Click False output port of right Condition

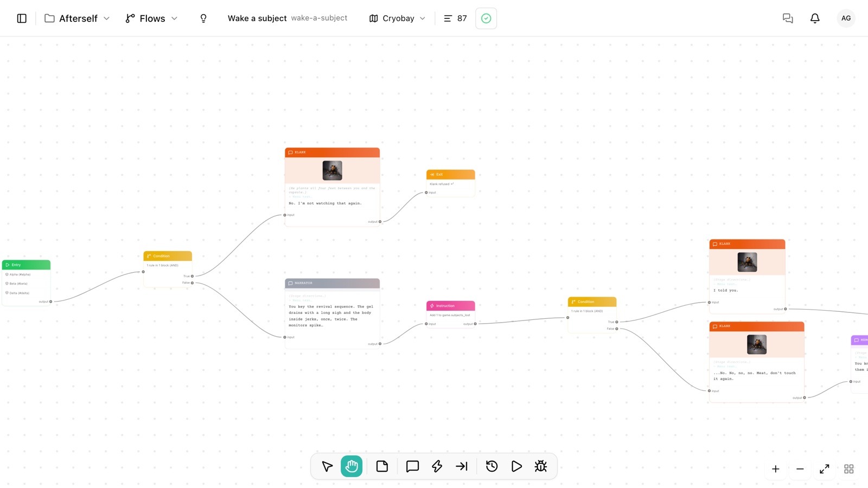(x=617, y=329)
